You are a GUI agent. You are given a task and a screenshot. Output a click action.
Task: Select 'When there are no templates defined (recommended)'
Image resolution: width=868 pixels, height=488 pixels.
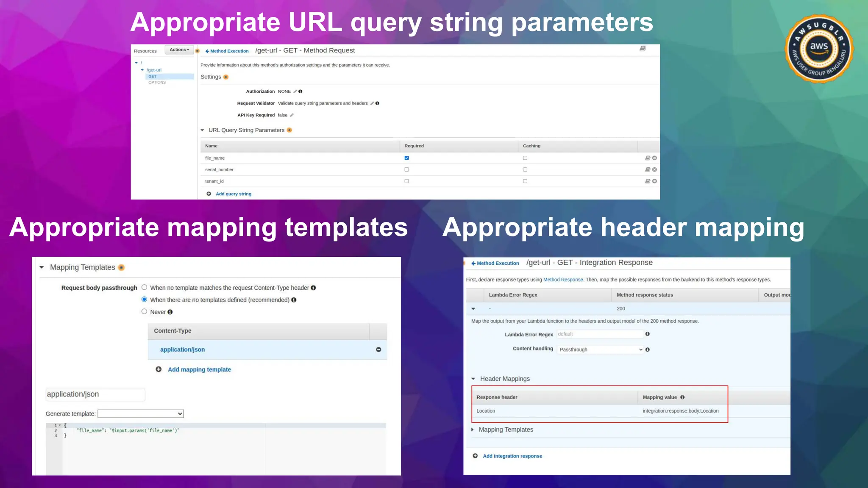tap(144, 299)
